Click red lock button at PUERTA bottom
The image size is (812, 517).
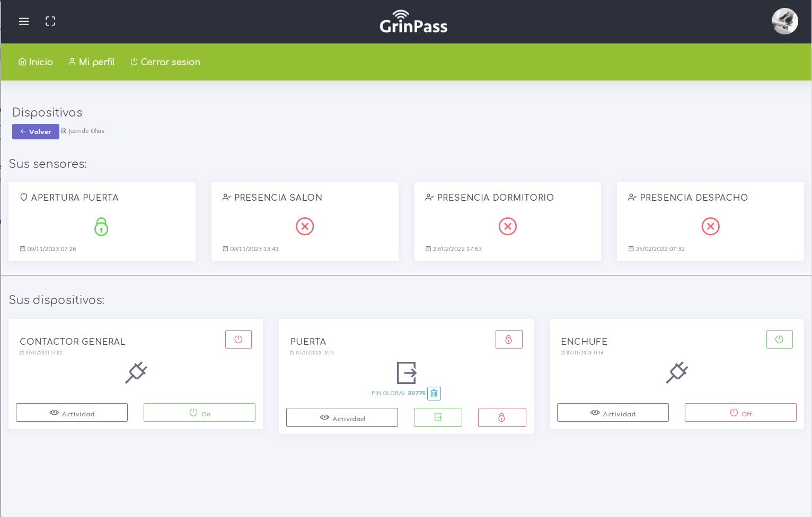pyautogui.click(x=502, y=417)
